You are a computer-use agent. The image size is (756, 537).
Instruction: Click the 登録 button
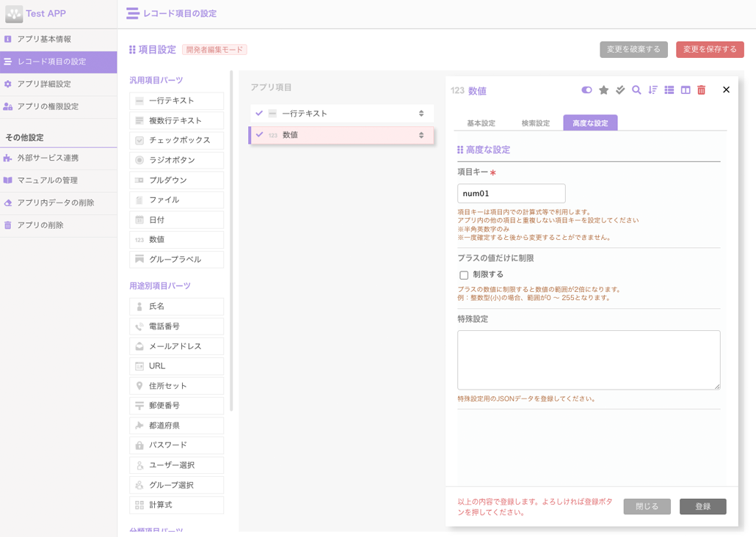(703, 507)
